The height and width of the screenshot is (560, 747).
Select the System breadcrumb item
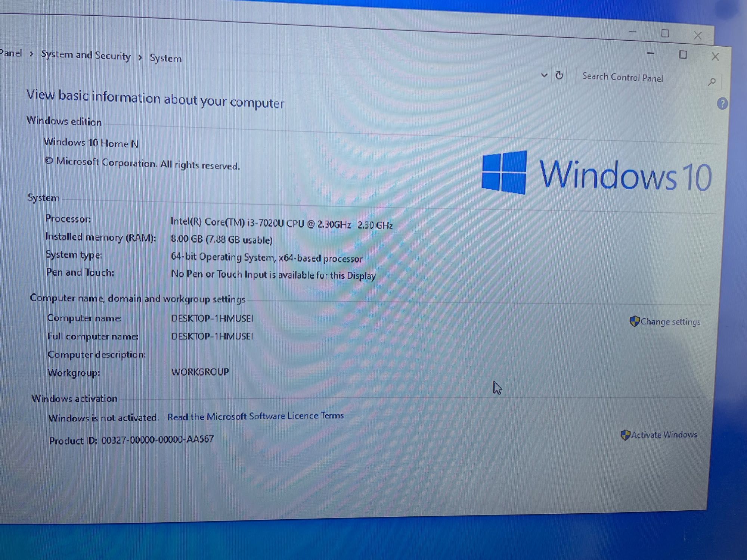click(165, 58)
